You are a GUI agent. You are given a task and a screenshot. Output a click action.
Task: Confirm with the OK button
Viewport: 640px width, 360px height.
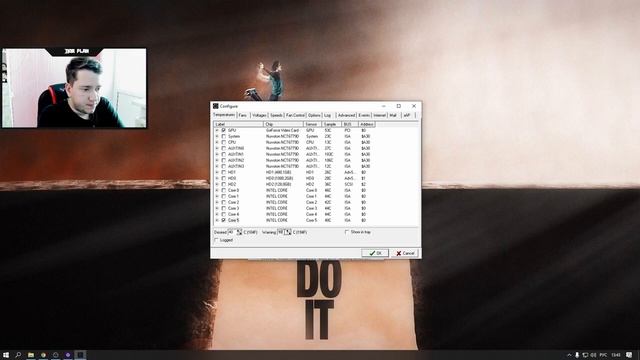[x=375, y=253]
